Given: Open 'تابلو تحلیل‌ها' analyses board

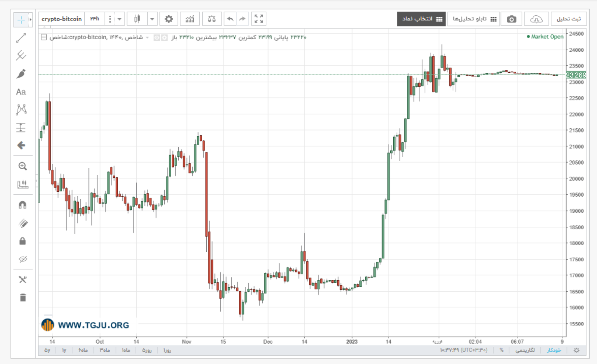Looking at the screenshot, I should click(x=474, y=19).
